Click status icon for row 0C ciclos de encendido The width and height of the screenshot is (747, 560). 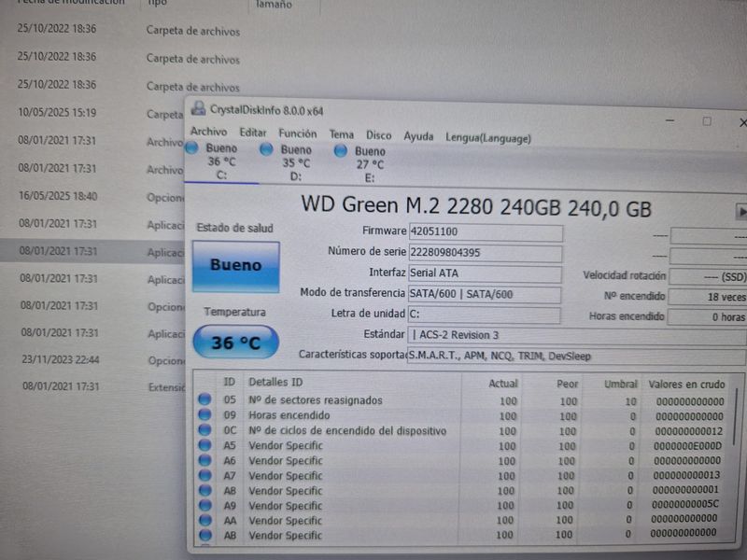coord(204,429)
